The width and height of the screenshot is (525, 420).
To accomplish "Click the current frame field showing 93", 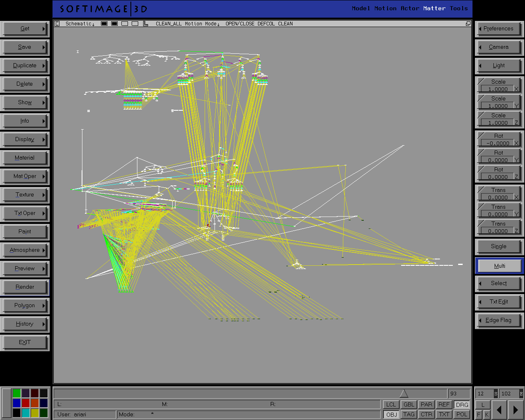I will coord(459,394).
